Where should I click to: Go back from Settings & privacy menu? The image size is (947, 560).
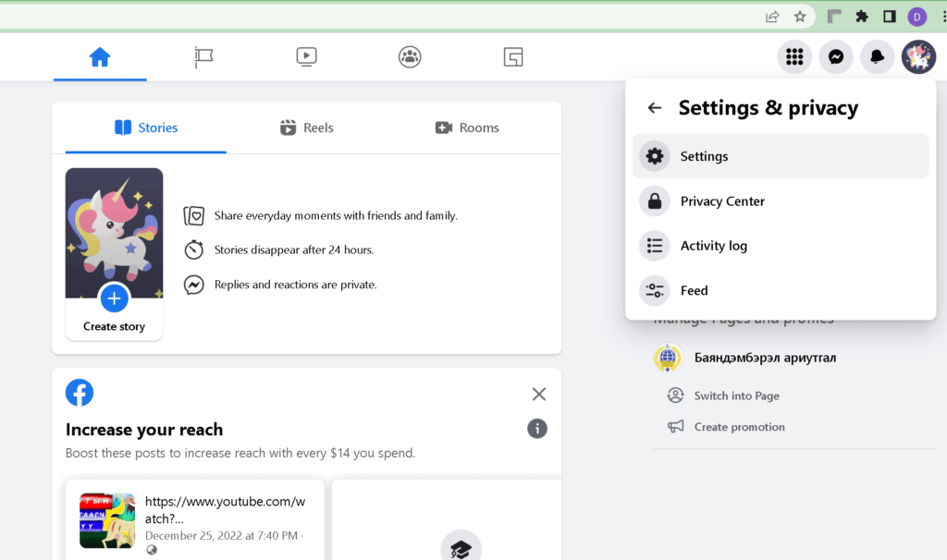click(655, 108)
